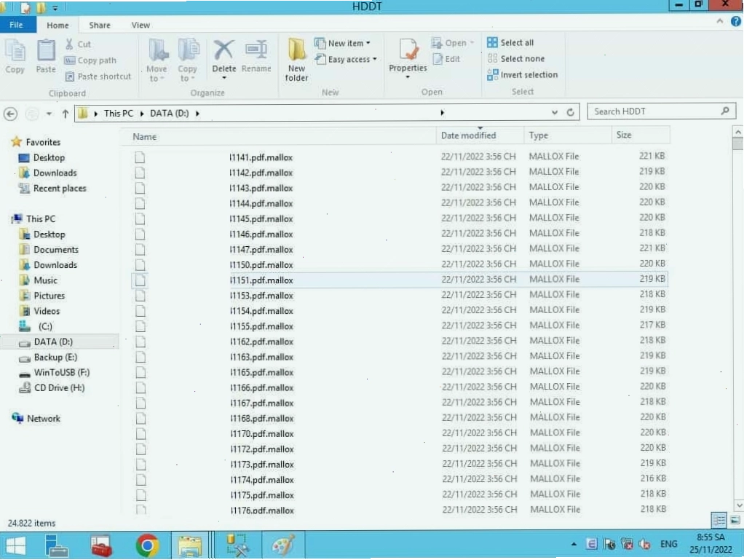
Task: Expand the This PC breadcrumb arrow
Action: click(x=142, y=114)
